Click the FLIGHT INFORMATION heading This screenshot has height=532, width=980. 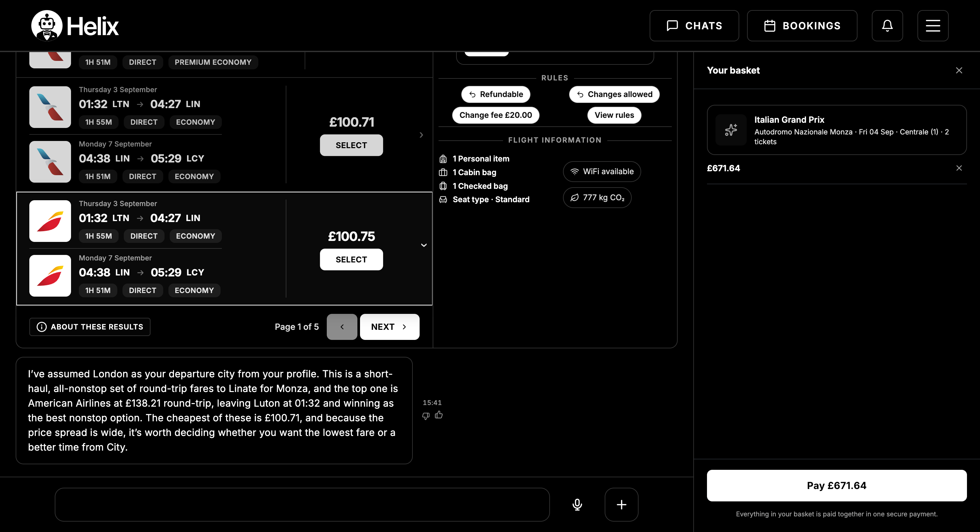pyautogui.click(x=555, y=140)
